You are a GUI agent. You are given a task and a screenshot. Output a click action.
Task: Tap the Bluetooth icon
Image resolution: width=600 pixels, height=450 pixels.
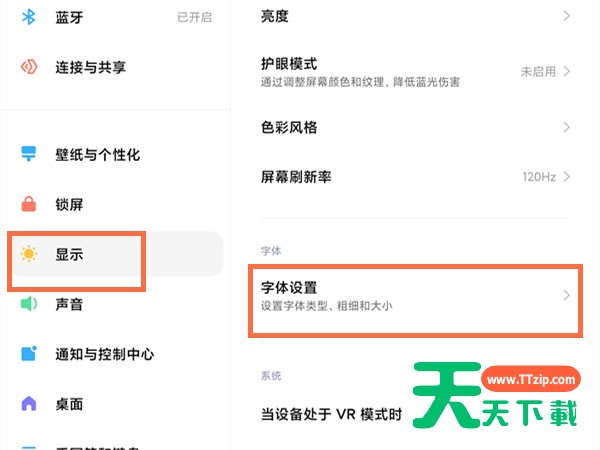pyautogui.click(x=29, y=17)
